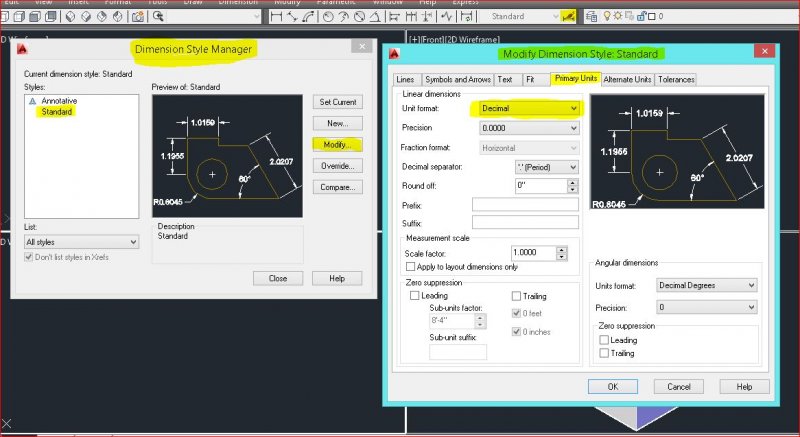Toggle layer on/off lightbulb icon
Viewport: 800px width, 437px height.
(x=607, y=16)
